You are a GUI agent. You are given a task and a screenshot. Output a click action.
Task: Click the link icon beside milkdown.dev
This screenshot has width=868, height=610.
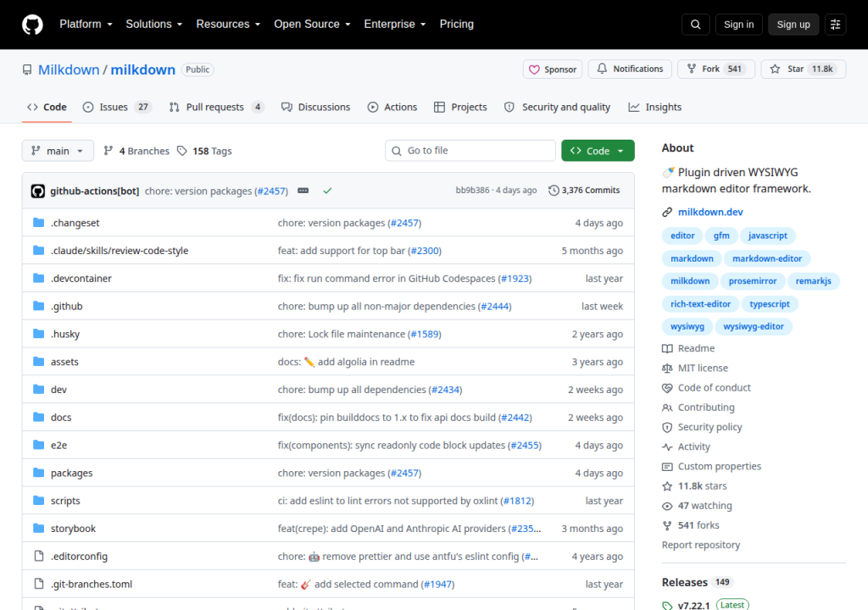[x=667, y=212]
